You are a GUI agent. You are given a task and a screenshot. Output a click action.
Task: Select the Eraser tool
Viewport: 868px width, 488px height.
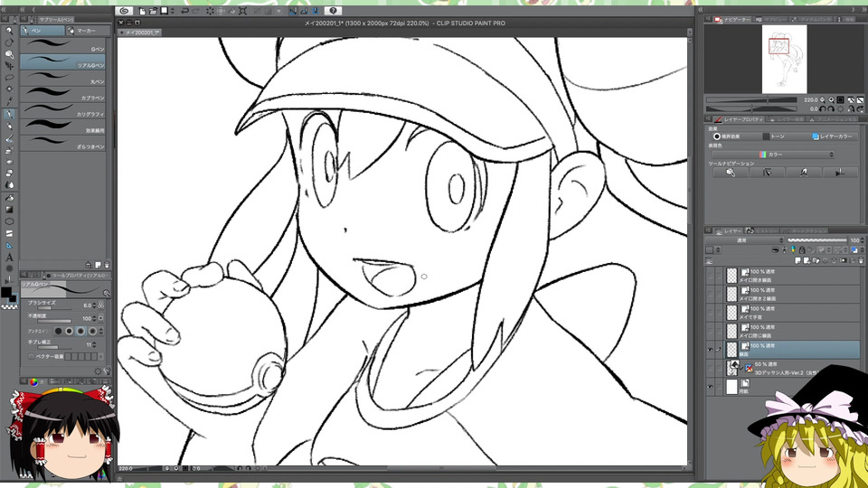click(10, 172)
